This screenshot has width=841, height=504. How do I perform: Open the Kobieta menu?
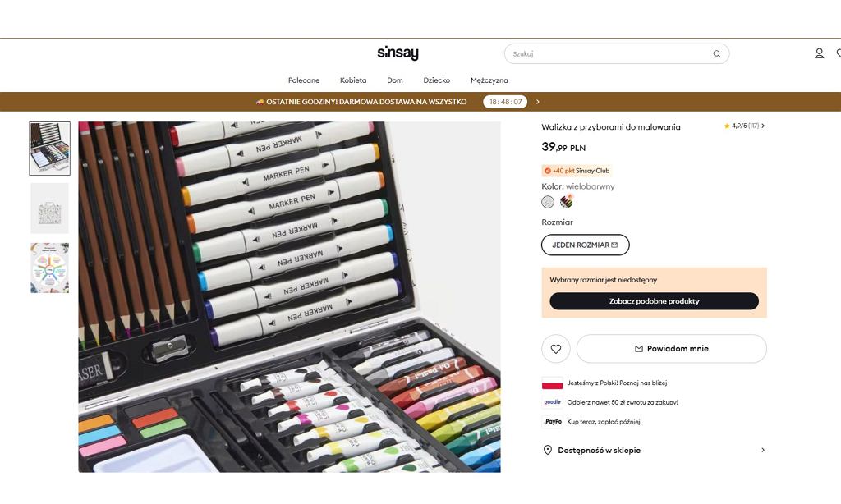(x=353, y=80)
